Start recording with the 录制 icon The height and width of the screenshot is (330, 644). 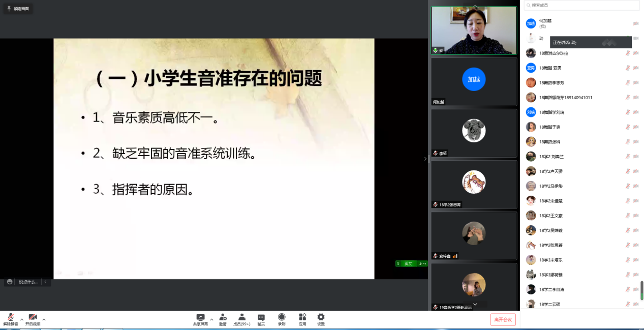(282, 317)
